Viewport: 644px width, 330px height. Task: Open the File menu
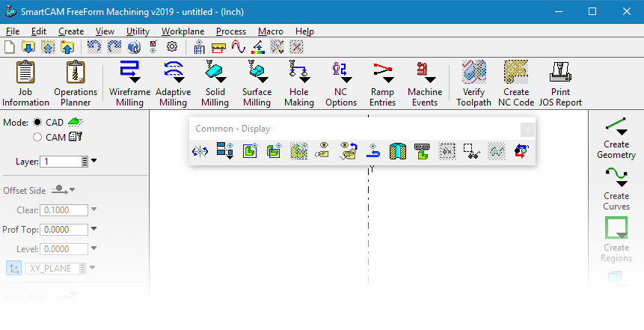click(13, 31)
